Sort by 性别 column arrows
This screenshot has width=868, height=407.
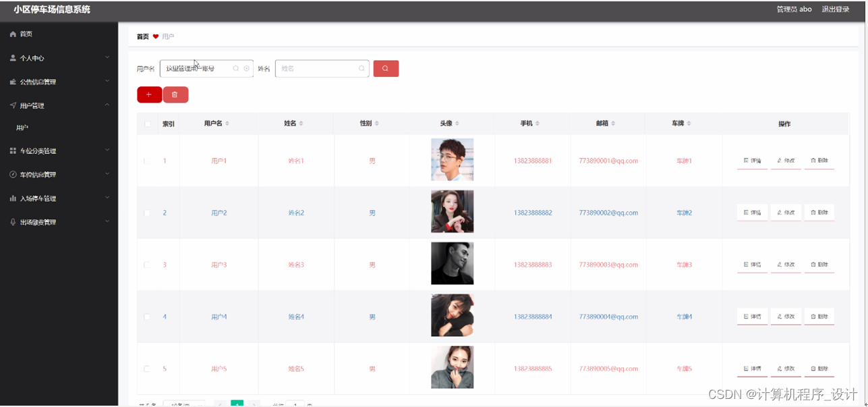377,124
